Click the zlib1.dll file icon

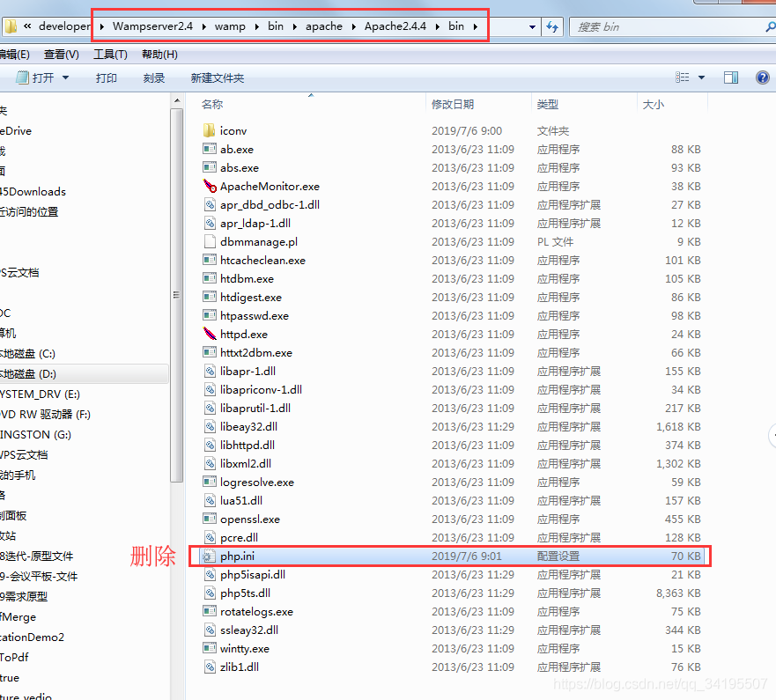tap(210, 667)
